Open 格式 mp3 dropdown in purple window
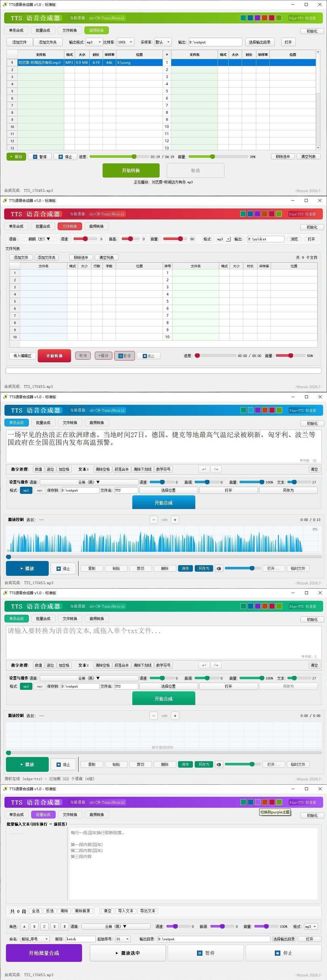This screenshot has height=980, width=327. tap(311, 926)
